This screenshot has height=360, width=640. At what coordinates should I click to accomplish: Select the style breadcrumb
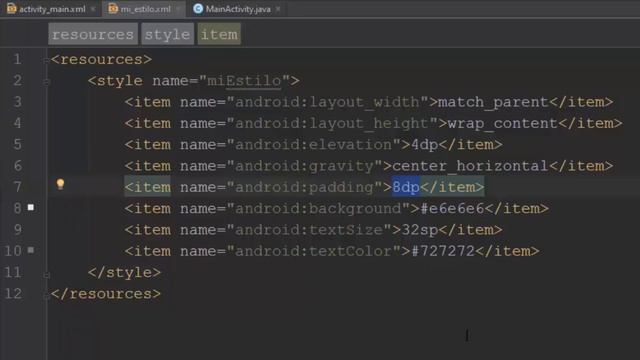[x=167, y=34]
